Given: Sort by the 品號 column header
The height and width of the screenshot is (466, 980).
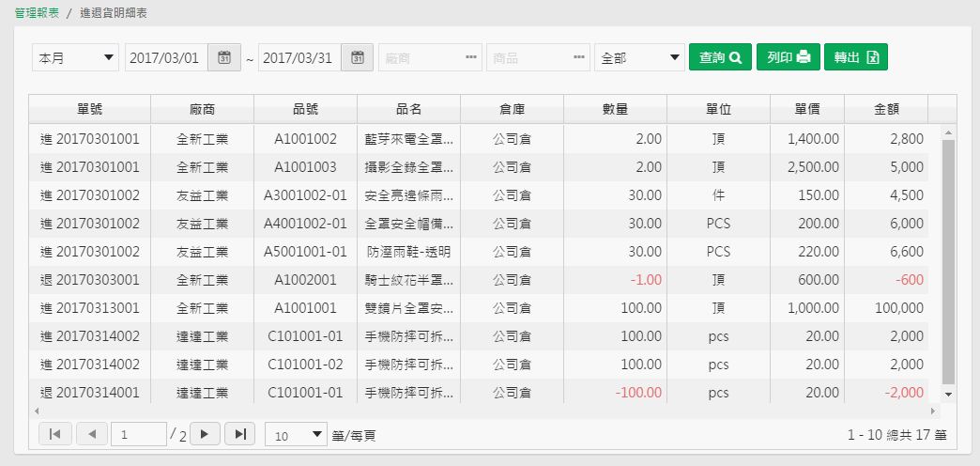Looking at the screenshot, I should tap(306, 109).
